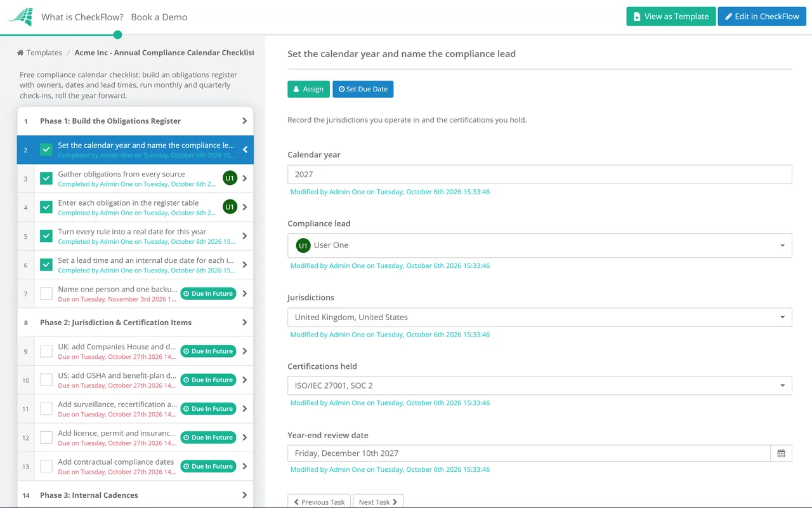812x508 pixels.
Task: Collapse the selected task using its left chevron
Action: pyautogui.click(x=245, y=150)
